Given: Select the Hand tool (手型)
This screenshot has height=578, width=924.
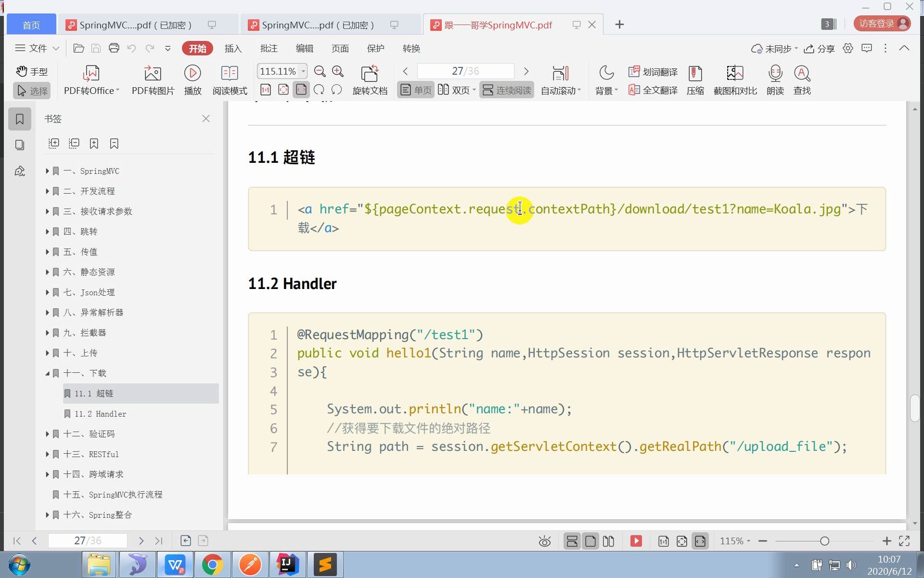Looking at the screenshot, I should [32, 71].
